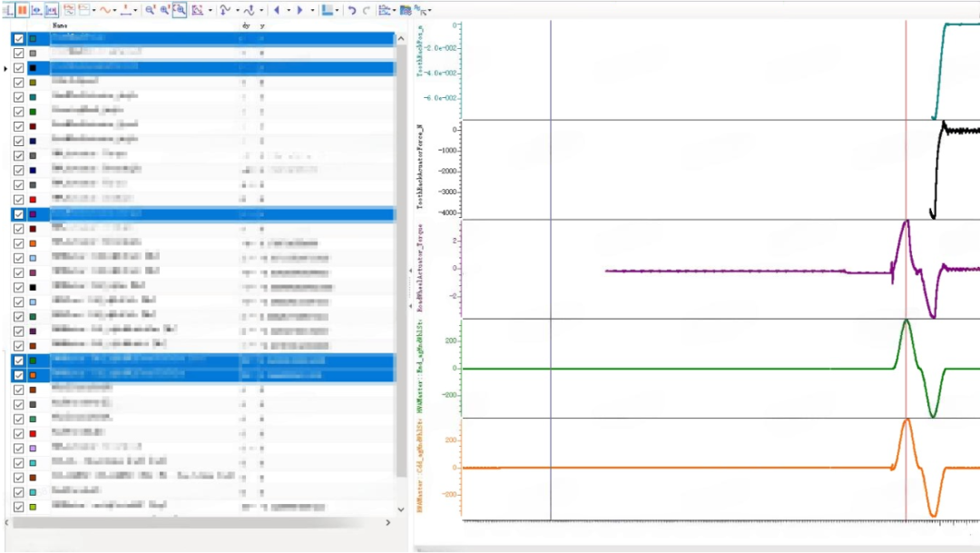Viewport: 980px width, 553px height.
Task: Click black color swatch of third signal
Action: point(33,68)
